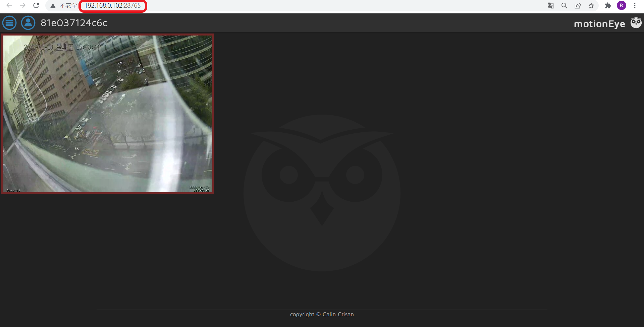The width and height of the screenshot is (644, 327).
Task: Open the Chrome profile avatar R
Action: [x=622, y=5]
